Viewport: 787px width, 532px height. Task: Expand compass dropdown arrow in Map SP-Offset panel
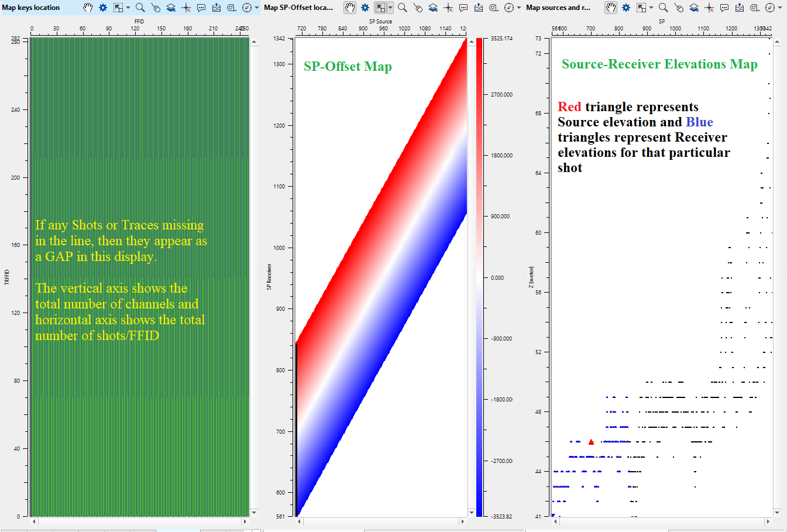click(519, 8)
